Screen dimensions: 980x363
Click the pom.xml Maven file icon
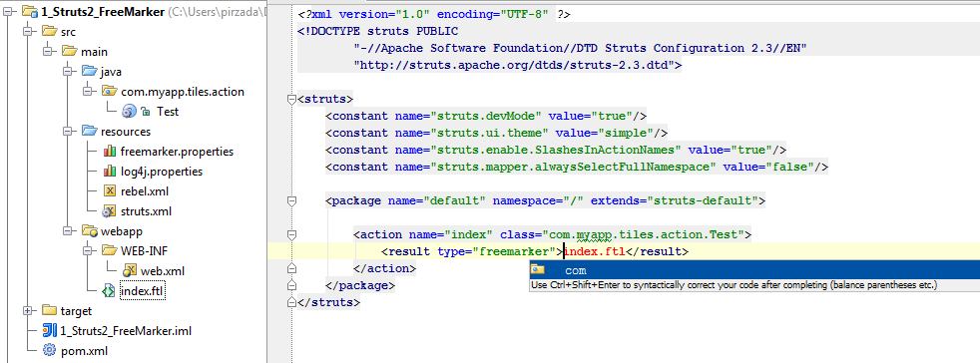pos(49,350)
